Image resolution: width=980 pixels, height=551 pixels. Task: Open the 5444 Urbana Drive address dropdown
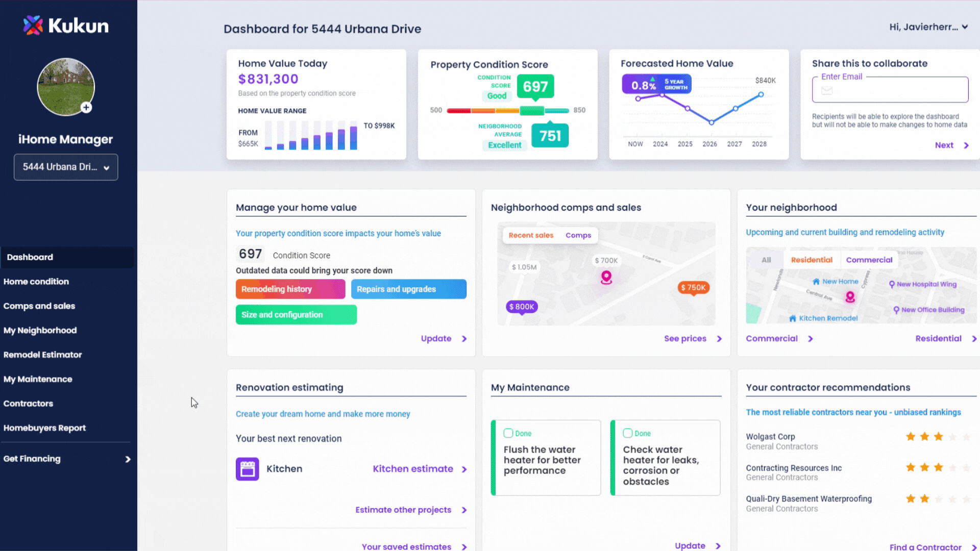(66, 167)
